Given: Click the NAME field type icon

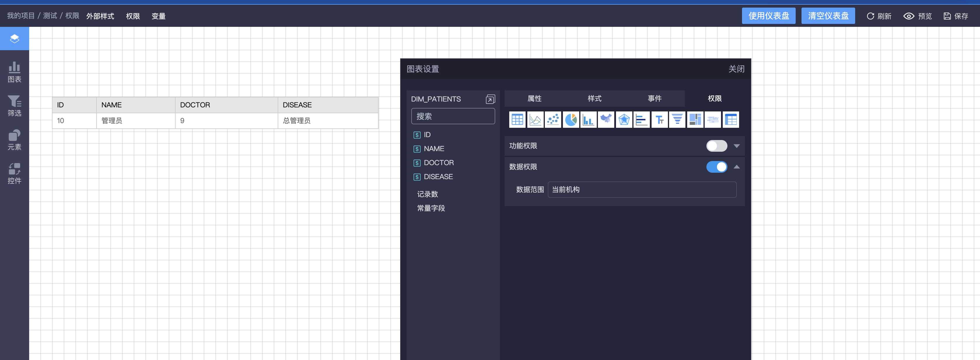Looking at the screenshot, I should [x=417, y=149].
